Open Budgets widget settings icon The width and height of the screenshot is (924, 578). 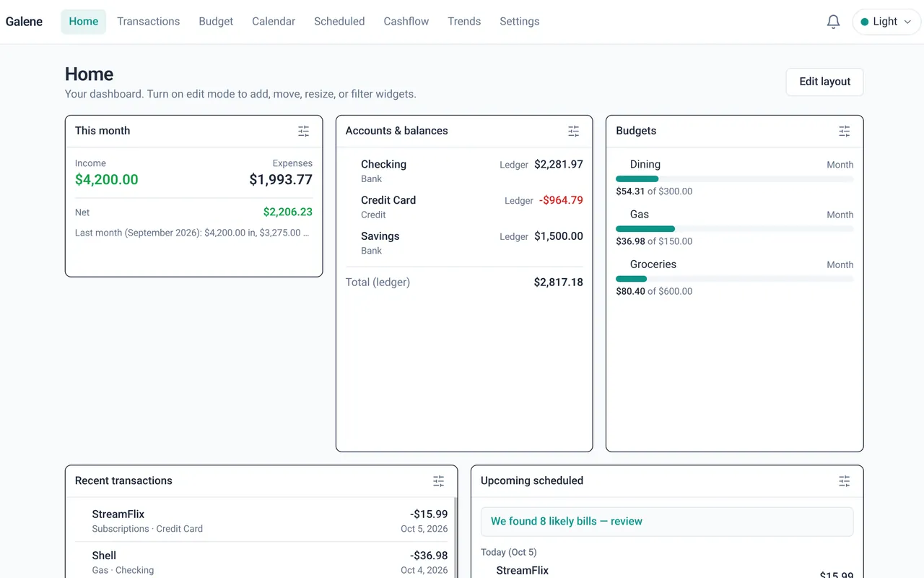[845, 131]
